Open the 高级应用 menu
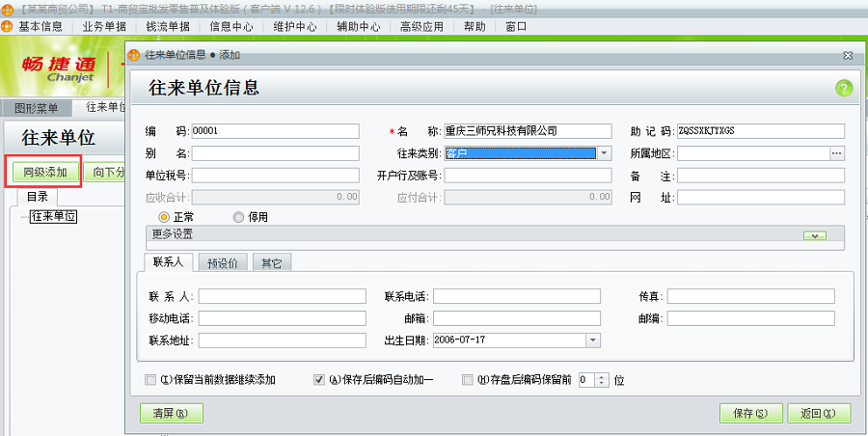Viewport: 868px width, 436px height. [x=421, y=27]
